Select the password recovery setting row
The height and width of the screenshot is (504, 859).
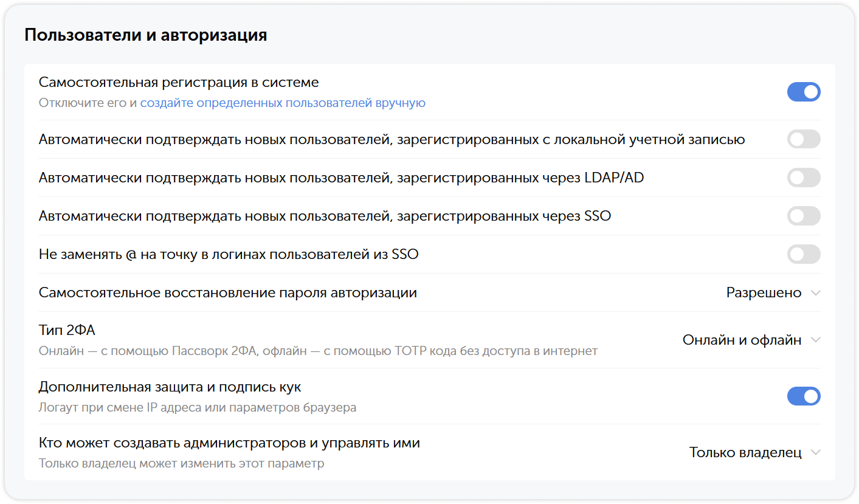click(228, 292)
